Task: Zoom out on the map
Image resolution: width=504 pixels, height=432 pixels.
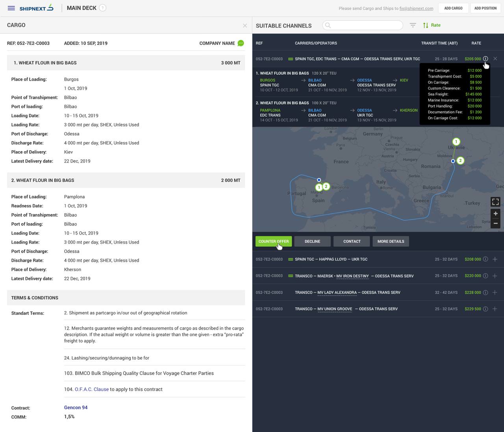Action: pos(496,223)
